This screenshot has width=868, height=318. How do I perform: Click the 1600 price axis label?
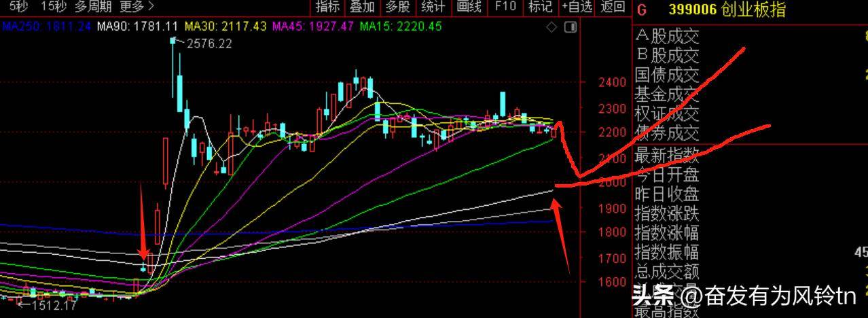[x=612, y=282]
